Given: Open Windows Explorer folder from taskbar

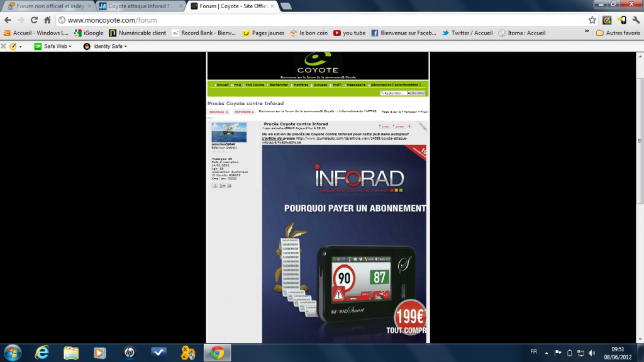Looking at the screenshot, I should coord(71,353).
